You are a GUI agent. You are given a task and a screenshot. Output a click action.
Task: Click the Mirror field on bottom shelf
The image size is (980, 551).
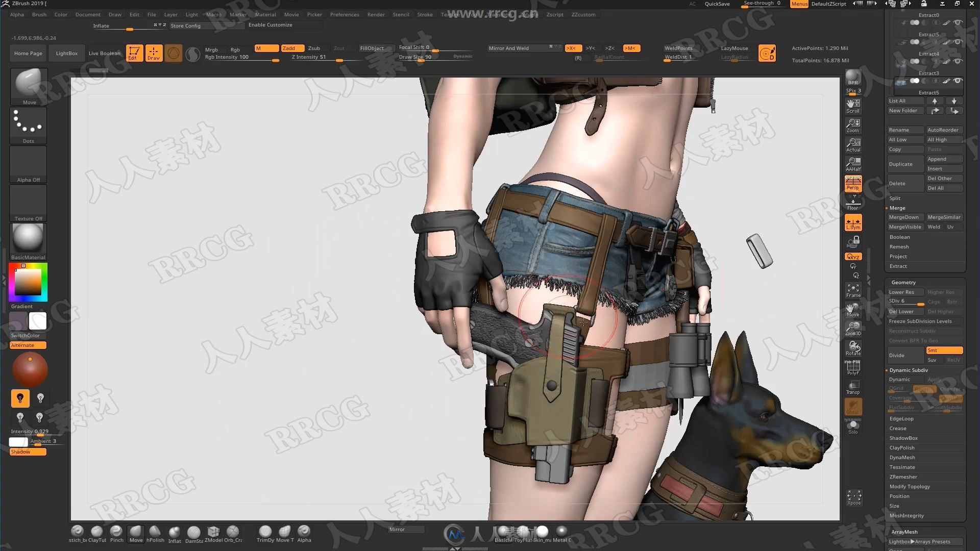406,530
